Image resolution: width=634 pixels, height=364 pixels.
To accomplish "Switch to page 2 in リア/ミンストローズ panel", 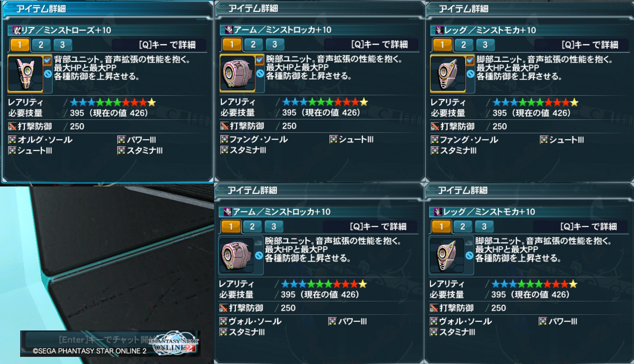I will [41, 44].
